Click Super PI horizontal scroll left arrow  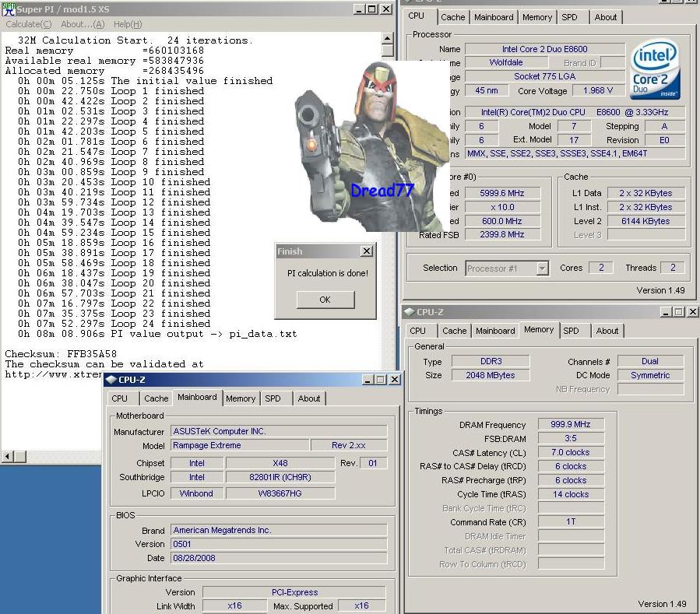[x=7, y=457]
